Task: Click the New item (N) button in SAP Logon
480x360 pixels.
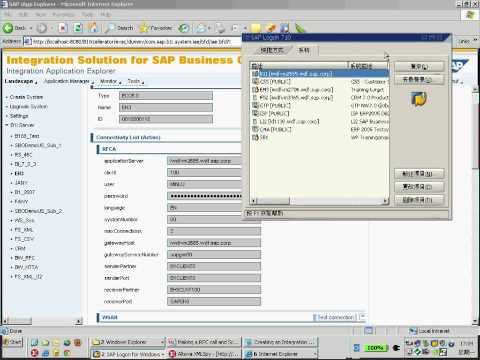Action: point(419,174)
